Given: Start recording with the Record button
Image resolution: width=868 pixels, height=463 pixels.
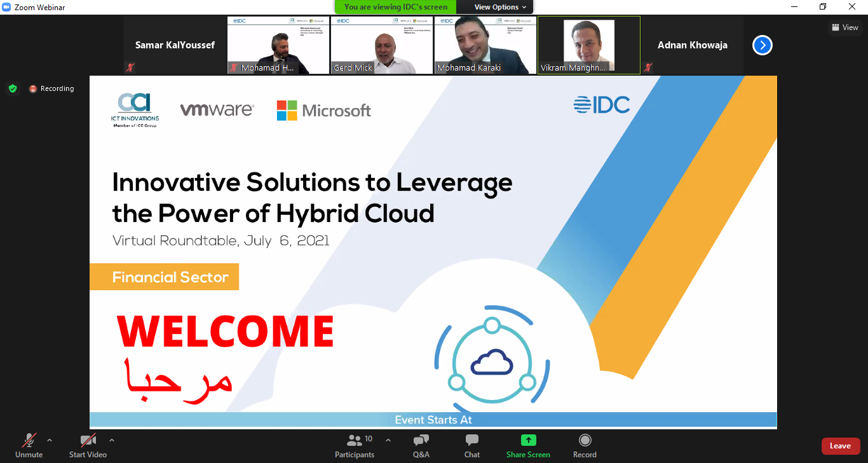Looking at the screenshot, I should click(585, 445).
